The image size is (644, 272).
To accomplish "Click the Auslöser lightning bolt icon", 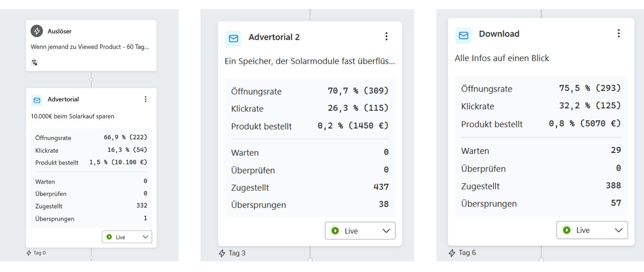I will pos(37,31).
